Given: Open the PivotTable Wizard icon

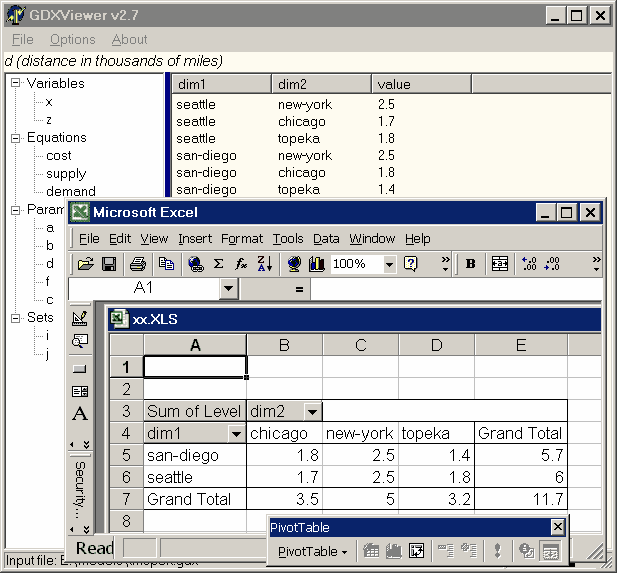Looking at the screenshot, I should click(x=417, y=551).
